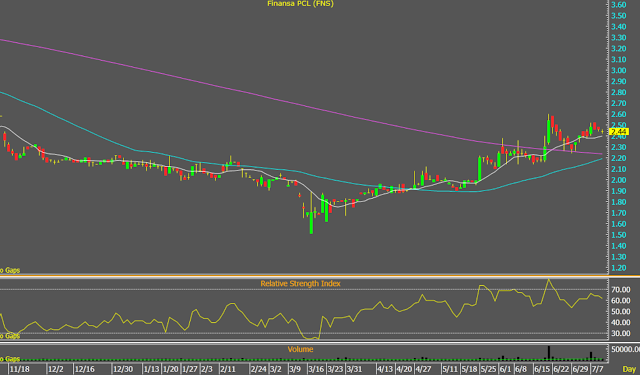This screenshot has height=375, width=640.
Task: Select the 6/8 date label
Action: (x=521, y=369)
